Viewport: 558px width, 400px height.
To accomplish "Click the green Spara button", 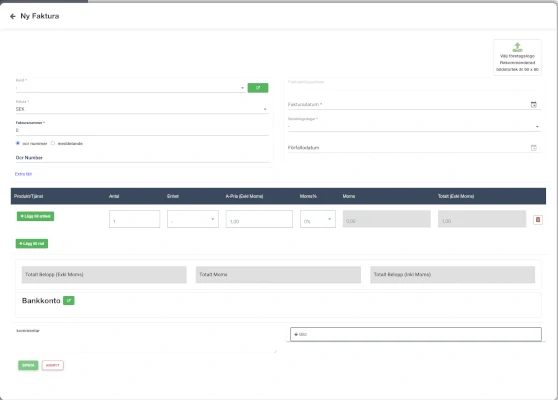I will point(28,365).
